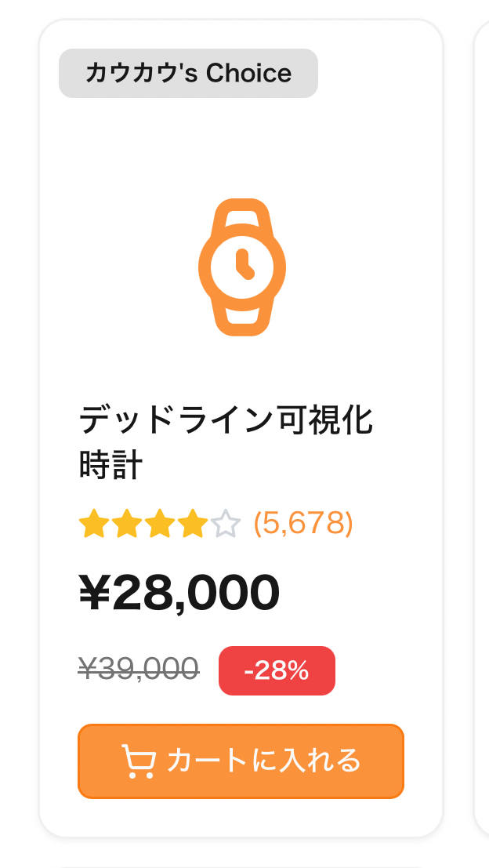Viewport: 489px width, 868px height.
Task: Click the word 時計 in the title
Action: click(110, 465)
